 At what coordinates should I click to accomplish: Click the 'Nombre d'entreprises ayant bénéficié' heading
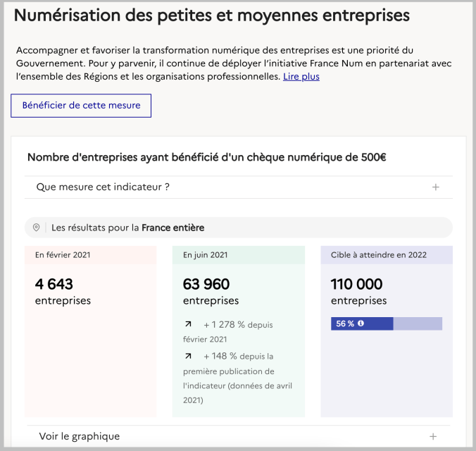click(206, 157)
